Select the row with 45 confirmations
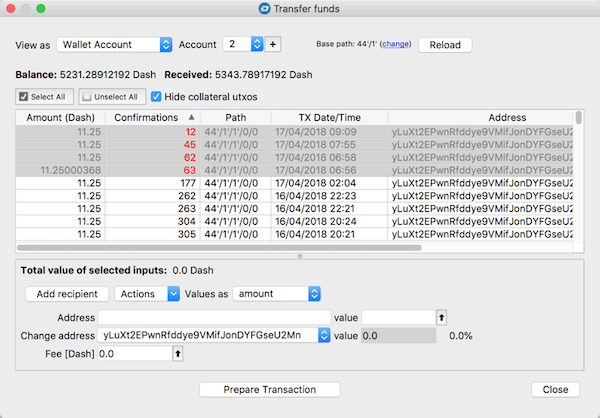This screenshot has width=600, height=418. coord(294,145)
